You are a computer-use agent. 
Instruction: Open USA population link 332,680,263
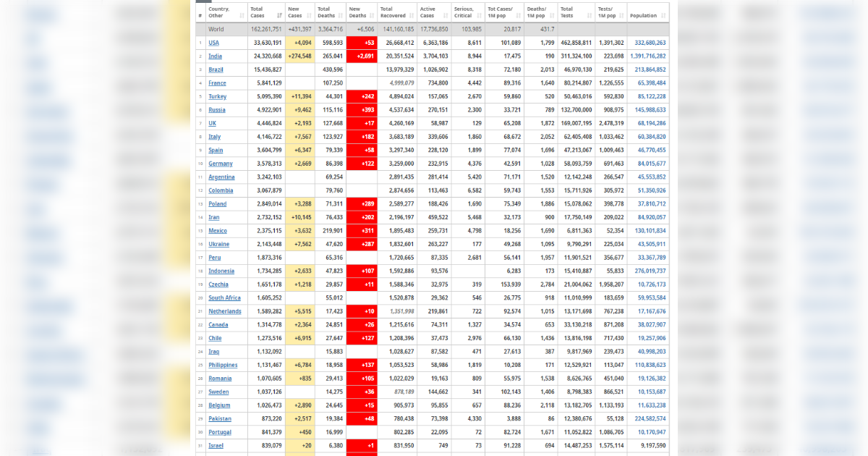650,43
